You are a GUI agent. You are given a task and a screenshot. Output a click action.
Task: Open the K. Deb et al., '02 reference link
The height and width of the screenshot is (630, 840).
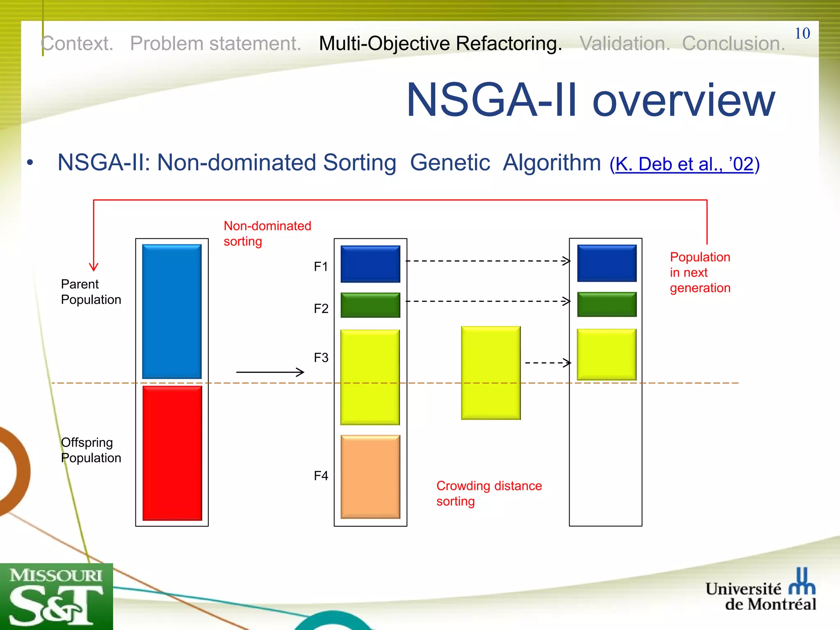click(685, 164)
